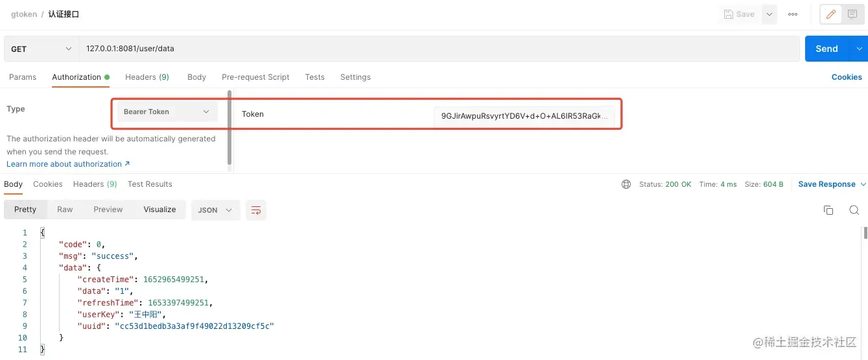Click the blue Send button
This screenshot has width=868, height=360.
pos(827,49)
